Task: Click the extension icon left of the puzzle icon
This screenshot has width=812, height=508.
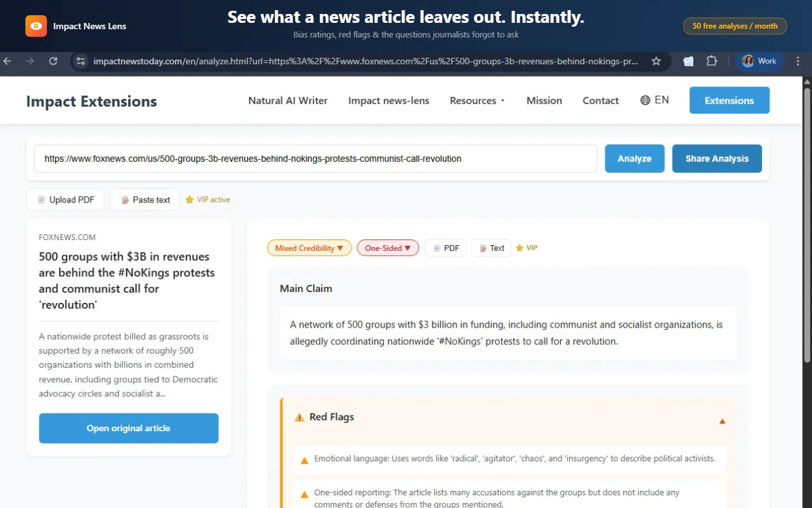Action: coord(688,61)
